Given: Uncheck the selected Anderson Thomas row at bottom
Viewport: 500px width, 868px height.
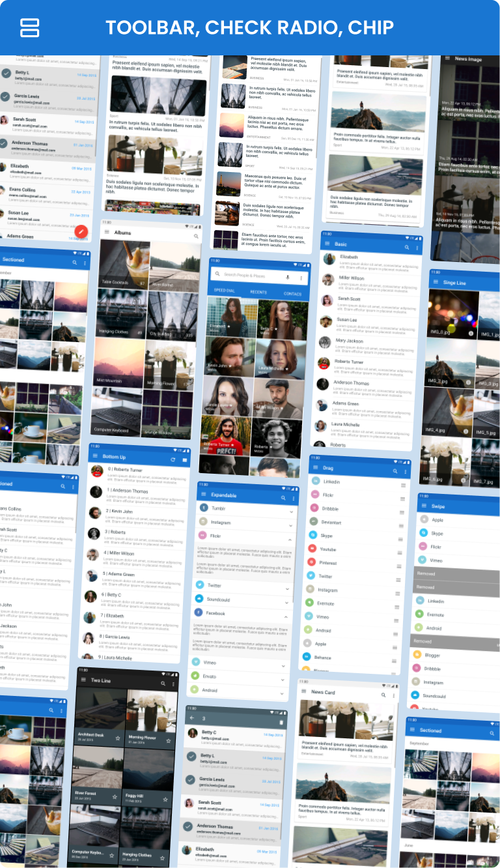Looking at the screenshot, I should [x=188, y=826].
